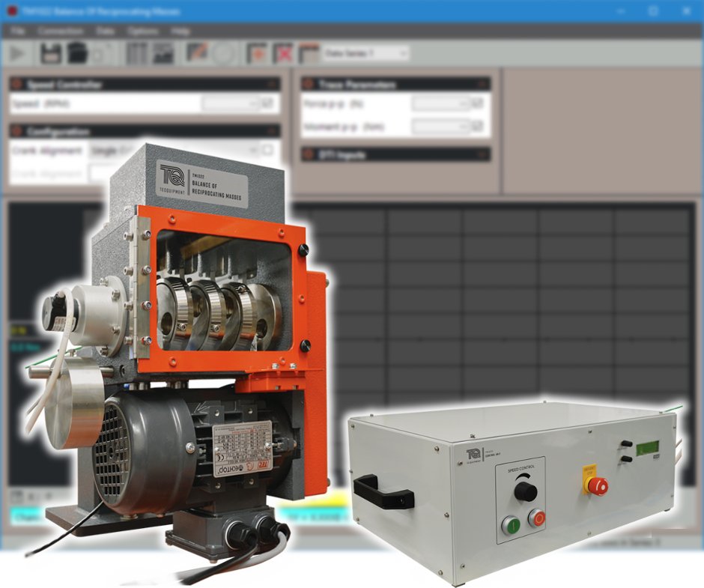
Task: Click the series table icon beside the dropdown
Action: pos(309,53)
